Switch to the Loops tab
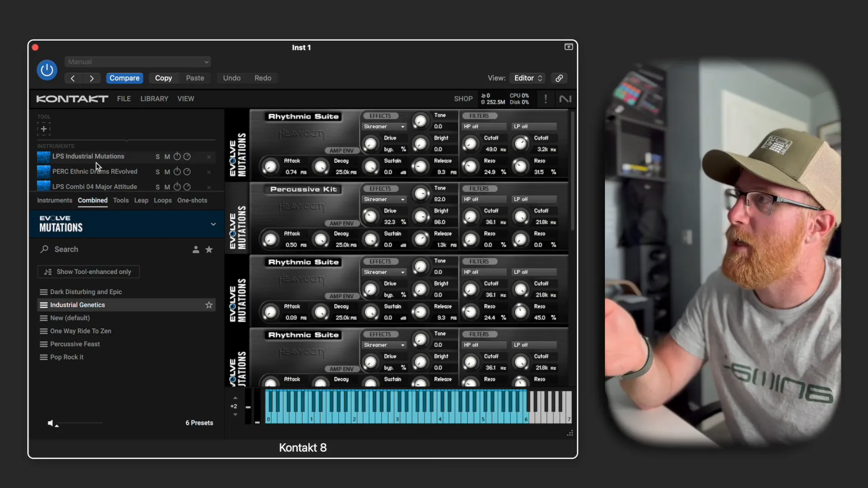The height and width of the screenshot is (488, 868). point(163,200)
